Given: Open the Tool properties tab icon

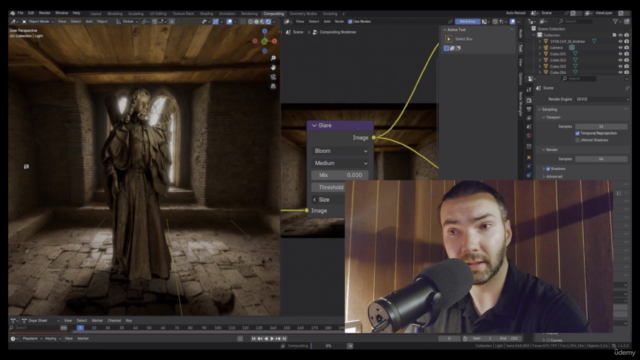Looking at the screenshot, I should tap(529, 89).
